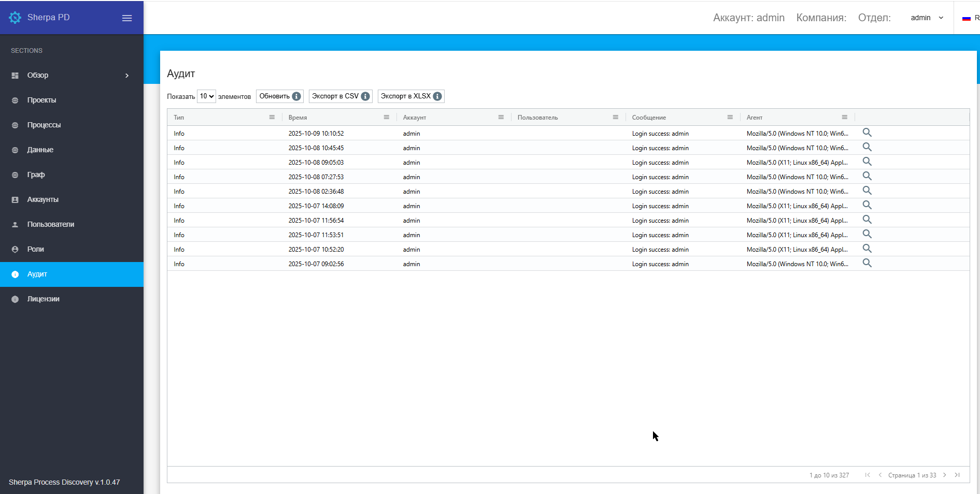Toggle the sidebar with the hamburger icon
The image size is (980, 494).
(127, 18)
